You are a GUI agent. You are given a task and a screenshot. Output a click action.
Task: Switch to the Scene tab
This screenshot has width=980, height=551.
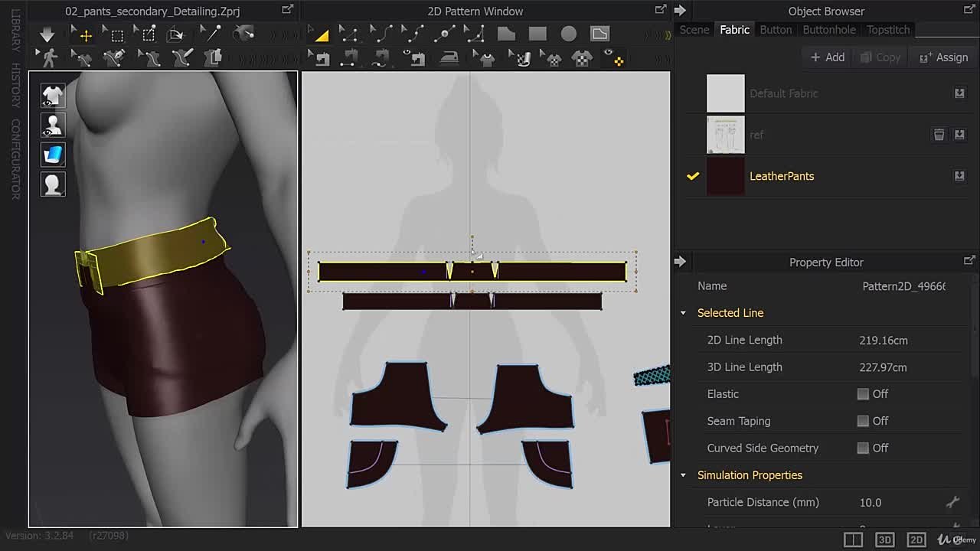click(x=694, y=30)
